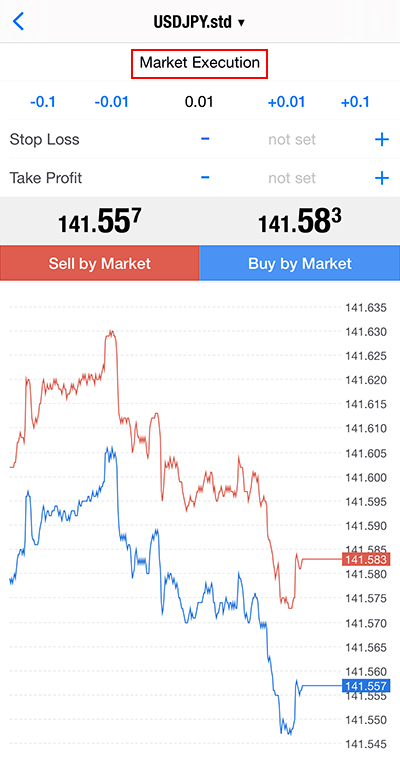
Task: Open the USDJPY.std symbol dropdown
Action: 199,22
